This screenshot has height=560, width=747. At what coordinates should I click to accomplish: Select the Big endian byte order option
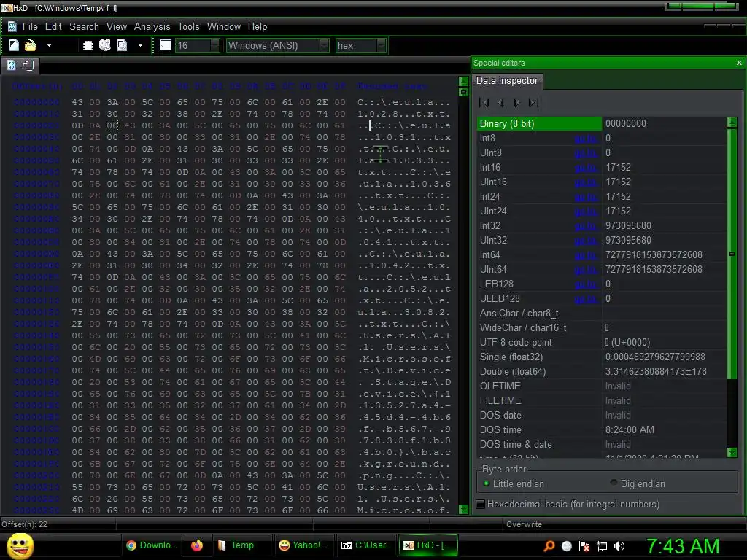coord(638,484)
